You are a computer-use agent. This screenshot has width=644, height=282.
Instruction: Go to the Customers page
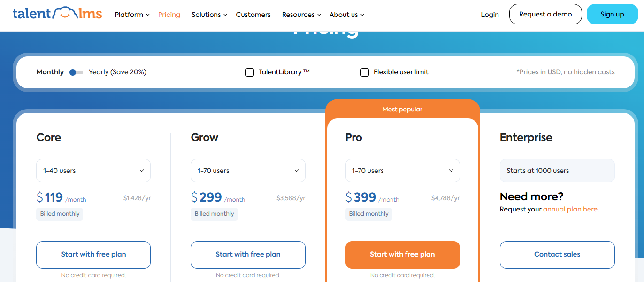[253, 15]
